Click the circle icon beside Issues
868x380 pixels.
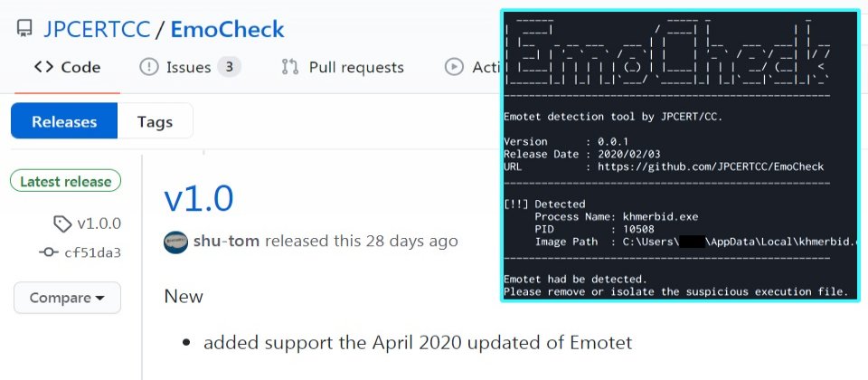pos(148,67)
